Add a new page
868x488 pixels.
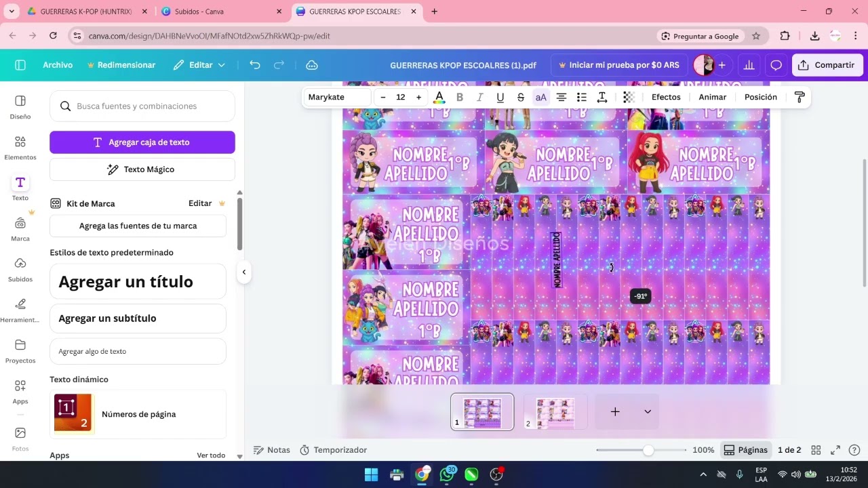pos(615,412)
